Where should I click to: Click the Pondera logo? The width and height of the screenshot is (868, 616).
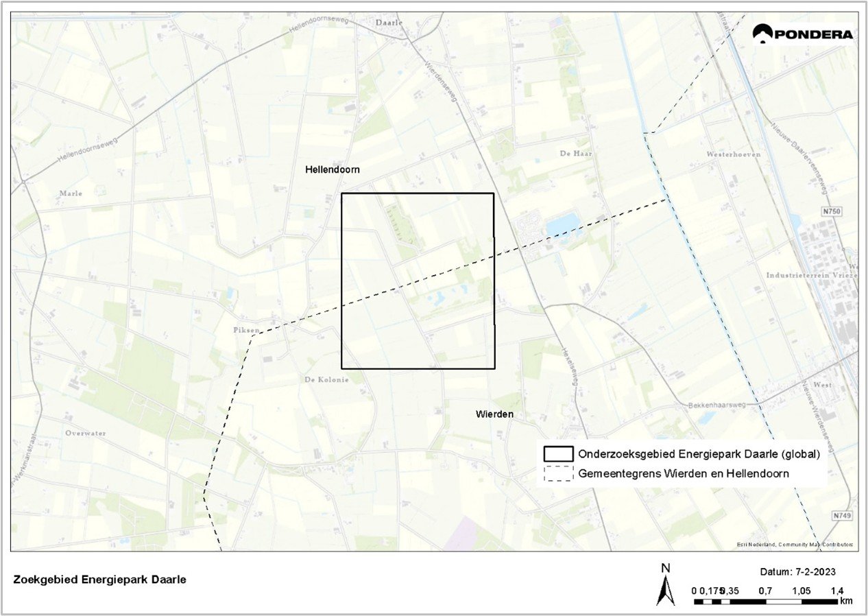[803, 34]
